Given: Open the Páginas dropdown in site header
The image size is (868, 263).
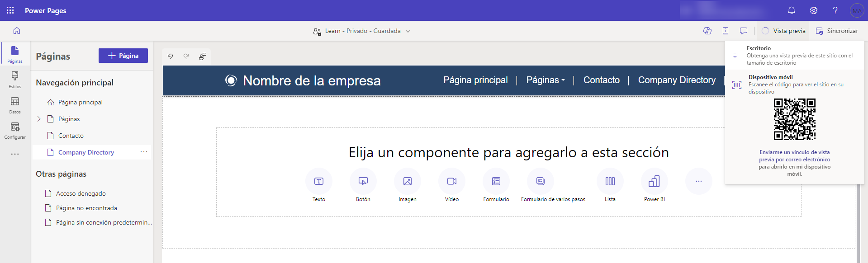Looking at the screenshot, I should [x=545, y=80].
